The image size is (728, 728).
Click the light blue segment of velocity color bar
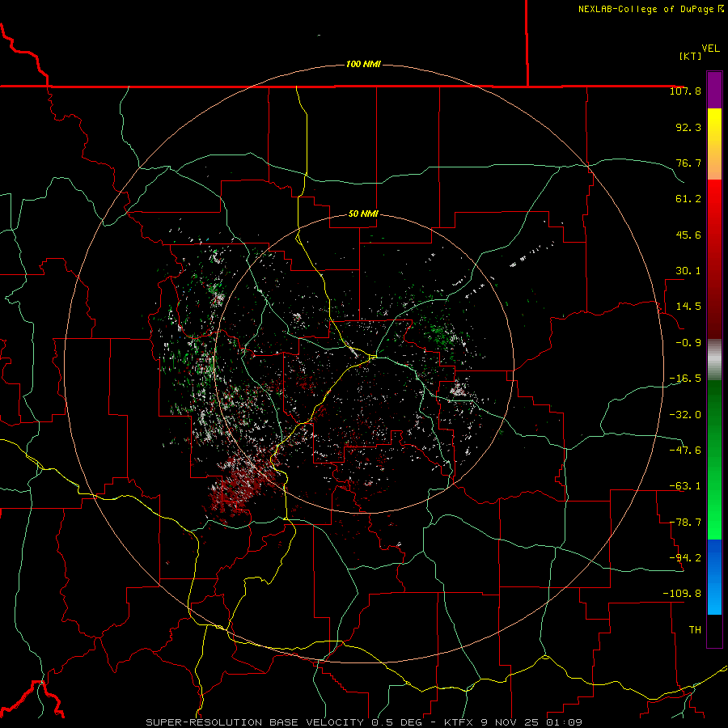pos(714,577)
